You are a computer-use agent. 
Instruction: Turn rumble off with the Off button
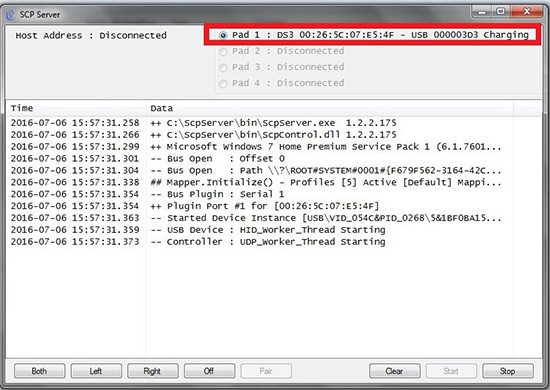point(209,371)
